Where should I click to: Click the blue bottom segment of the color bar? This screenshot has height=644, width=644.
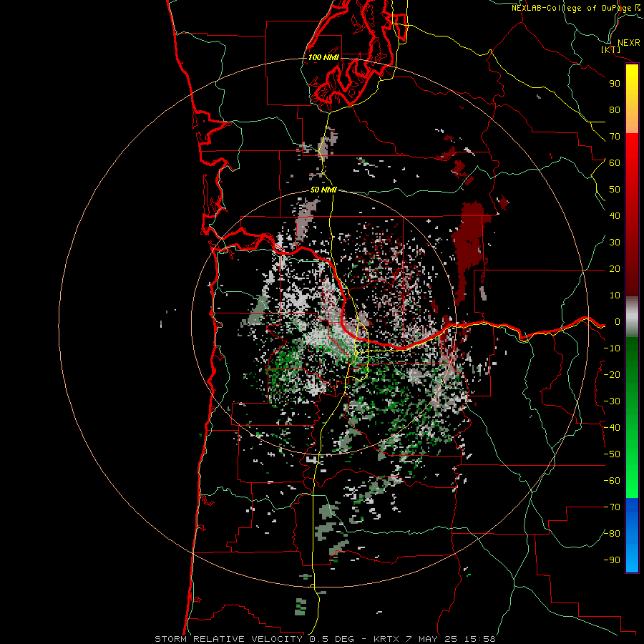[632, 535]
